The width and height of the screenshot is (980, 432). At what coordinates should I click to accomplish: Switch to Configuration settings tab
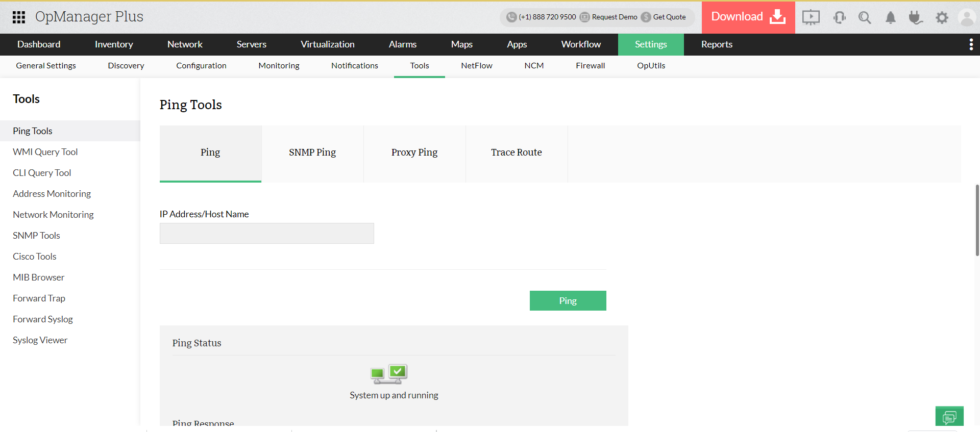[201, 66]
